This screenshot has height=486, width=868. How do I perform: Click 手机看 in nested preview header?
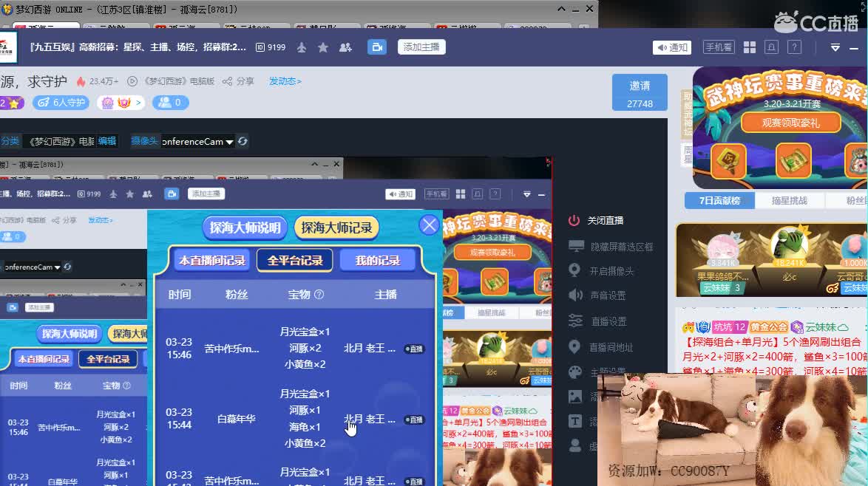point(436,194)
